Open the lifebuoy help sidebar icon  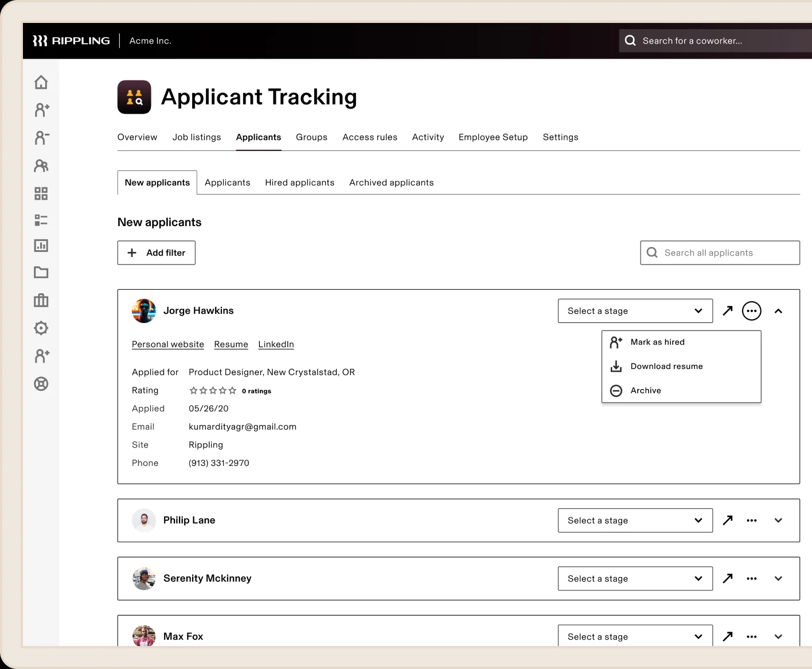41,384
